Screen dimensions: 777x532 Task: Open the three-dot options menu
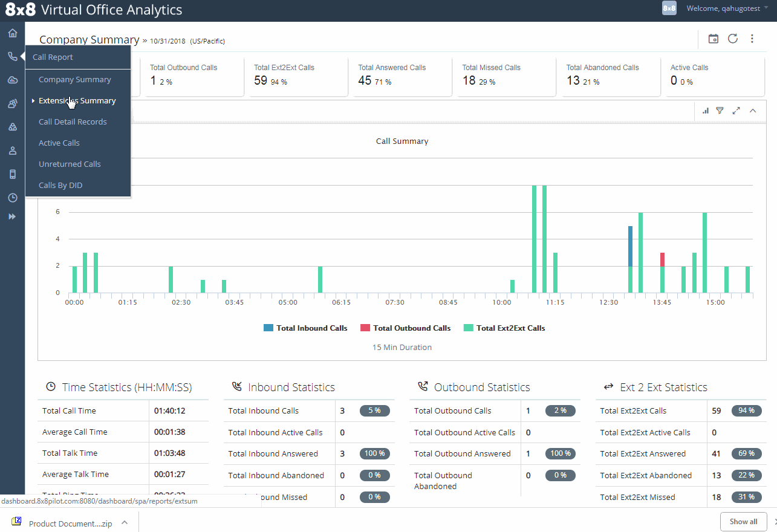pyautogui.click(x=752, y=38)
